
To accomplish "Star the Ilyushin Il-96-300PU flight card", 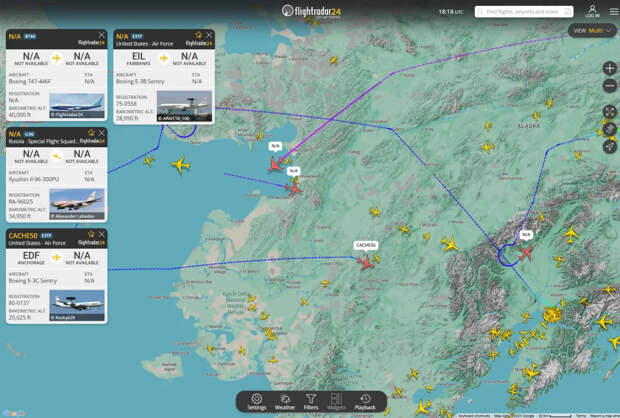I will coord(91,133).
